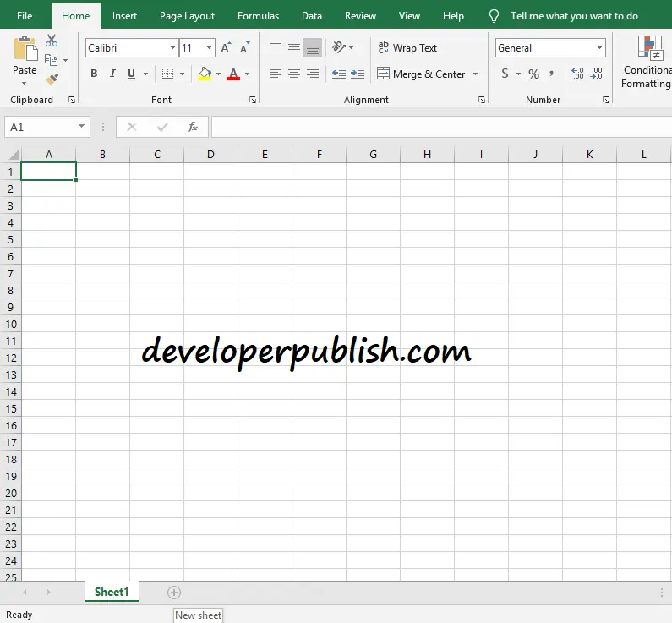Apply Comma Style

[552, 74]
